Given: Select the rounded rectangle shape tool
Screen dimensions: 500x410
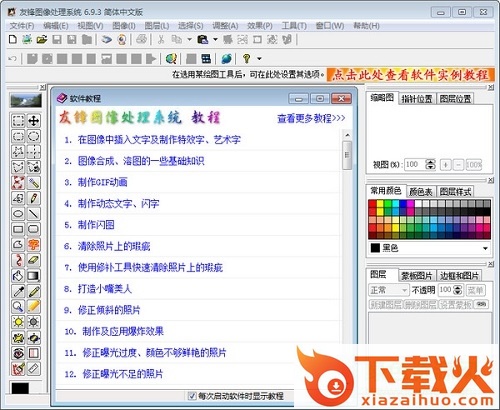Looking at the screenshot, I should 34,229.
